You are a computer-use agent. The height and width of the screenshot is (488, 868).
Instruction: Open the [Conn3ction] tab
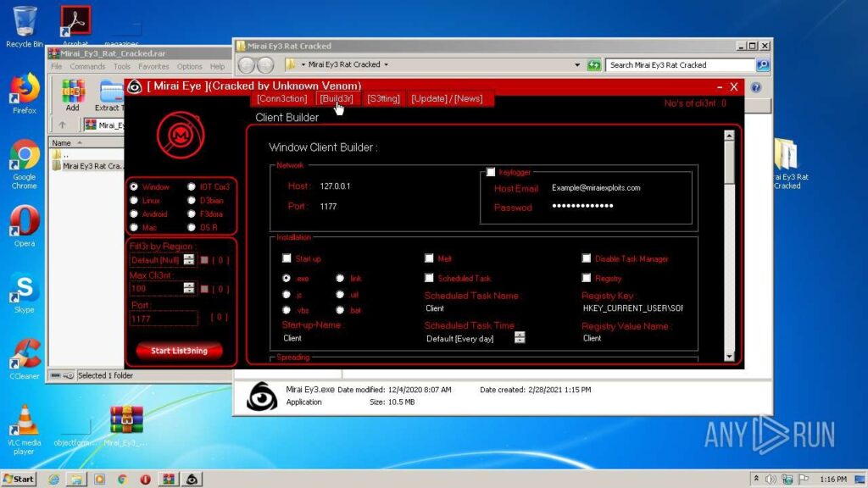coord(281,98)
